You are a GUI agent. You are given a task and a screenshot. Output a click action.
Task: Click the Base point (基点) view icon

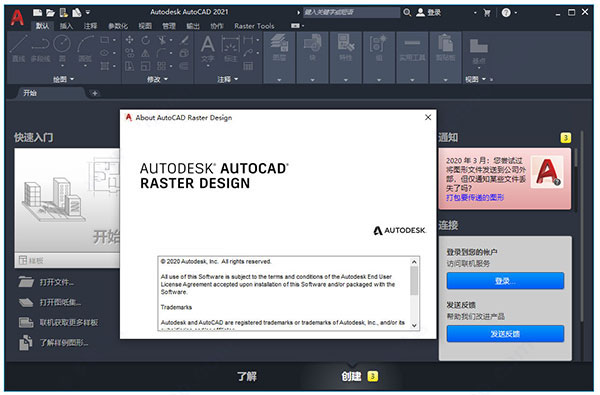479,51
